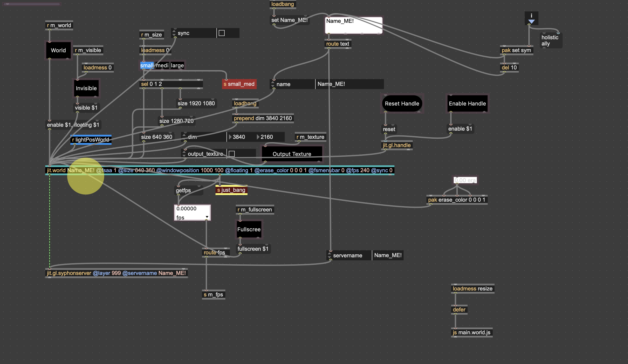Select the r m_size receive object

point(152,35)
